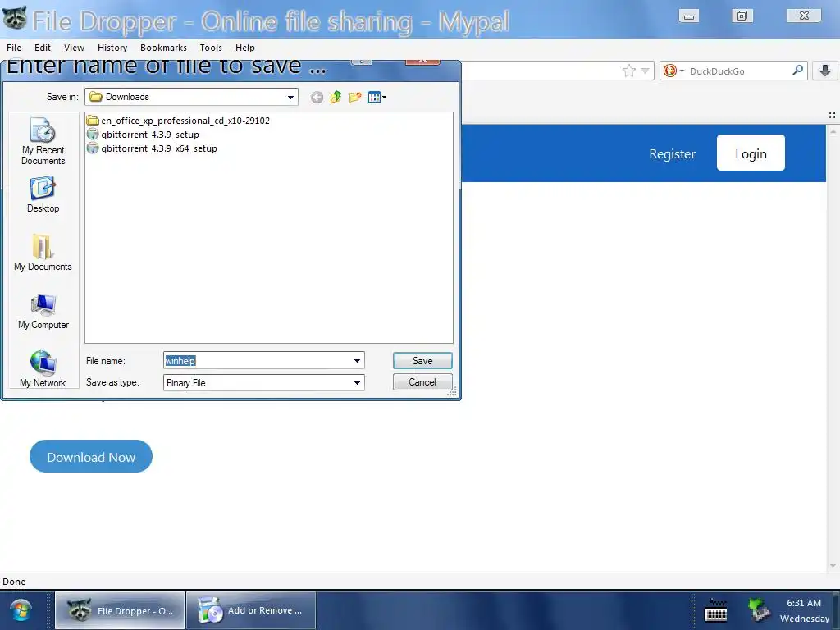The height and width of the screenshot is (630, 840).
Task: Click the search magnifier icon
Action: 797,71
